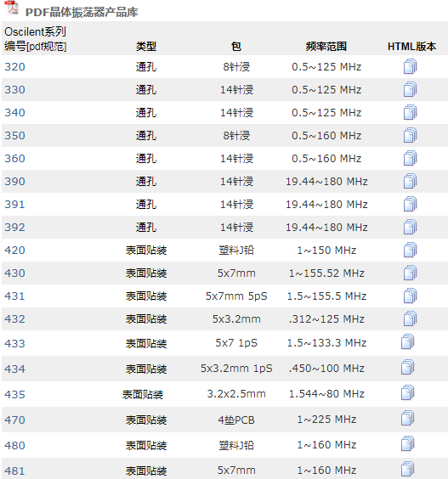Open the 435 series PDF link

(x=14, y=394)
